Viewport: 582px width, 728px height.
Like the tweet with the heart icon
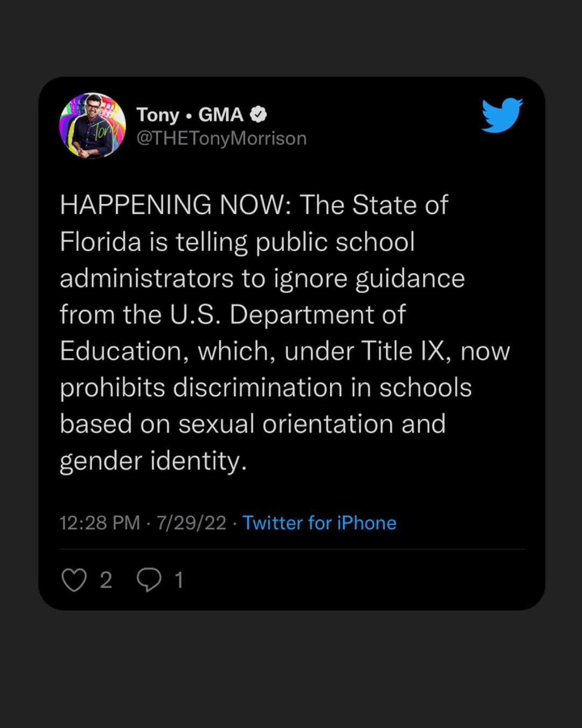tap(74, 580)
